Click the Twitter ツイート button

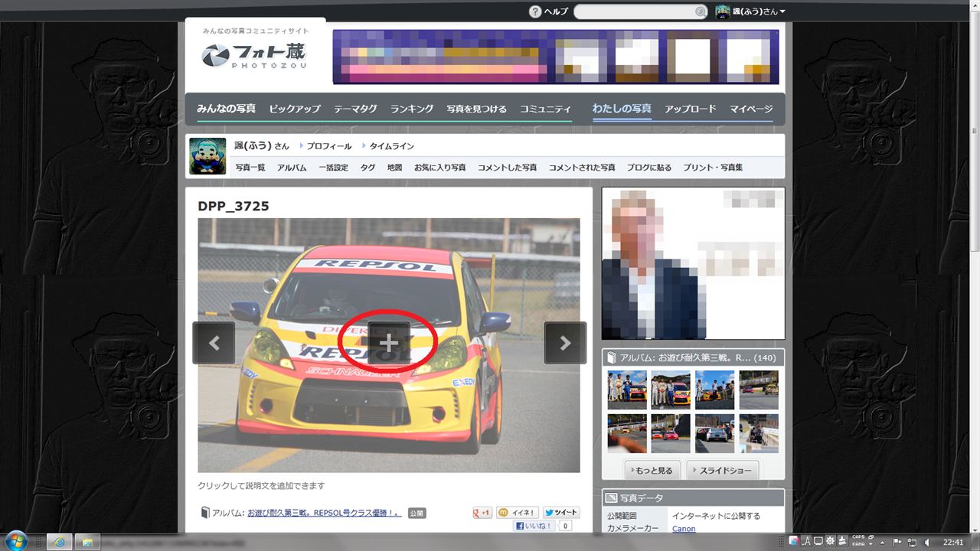click(561, 513)
